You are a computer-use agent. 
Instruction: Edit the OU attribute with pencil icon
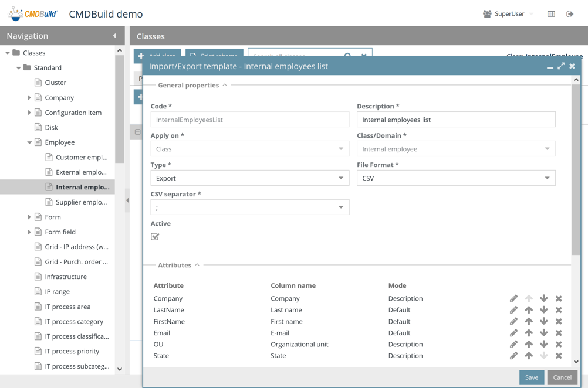[513, 345]
